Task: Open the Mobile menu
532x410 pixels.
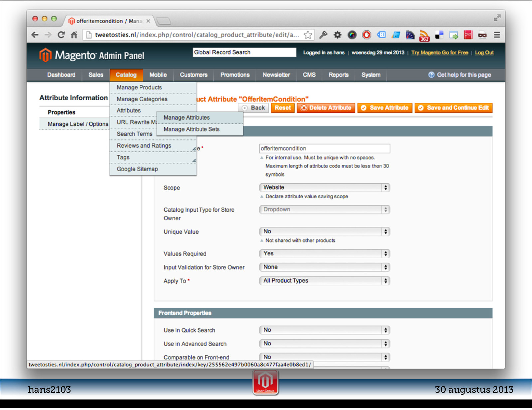Action: pyautogui.click(x=158, y=75)
